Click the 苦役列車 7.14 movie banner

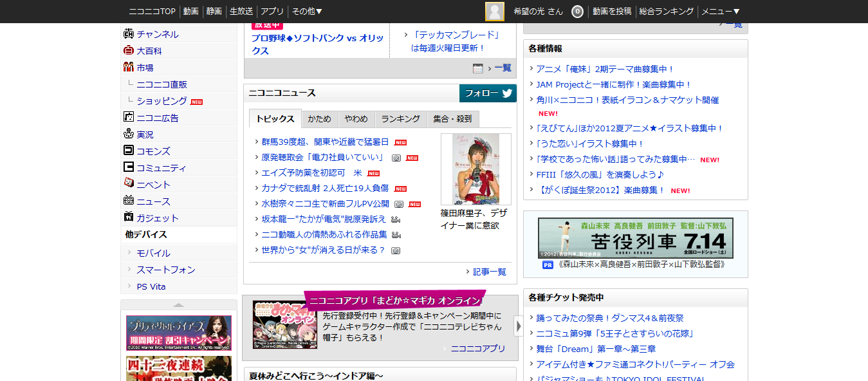tap(636, 237)
